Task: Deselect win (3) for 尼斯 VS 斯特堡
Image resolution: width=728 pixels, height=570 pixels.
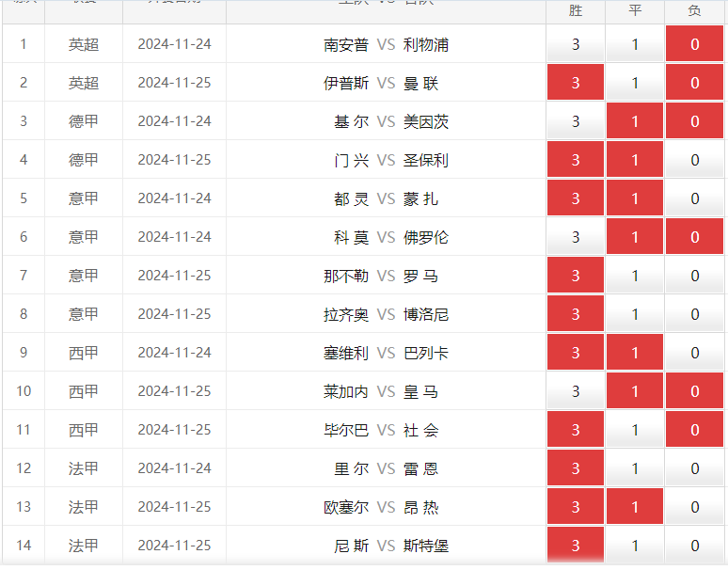Action: (576, 545)
